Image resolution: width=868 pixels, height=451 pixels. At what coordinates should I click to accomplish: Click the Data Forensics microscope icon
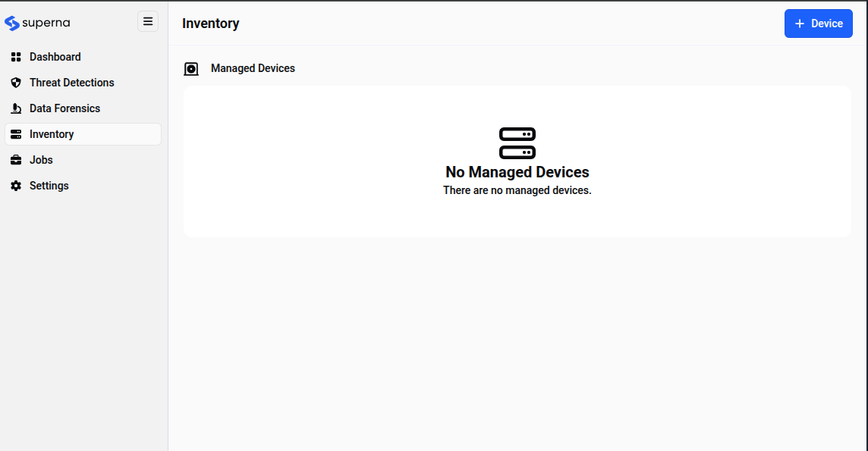(16, 108)
